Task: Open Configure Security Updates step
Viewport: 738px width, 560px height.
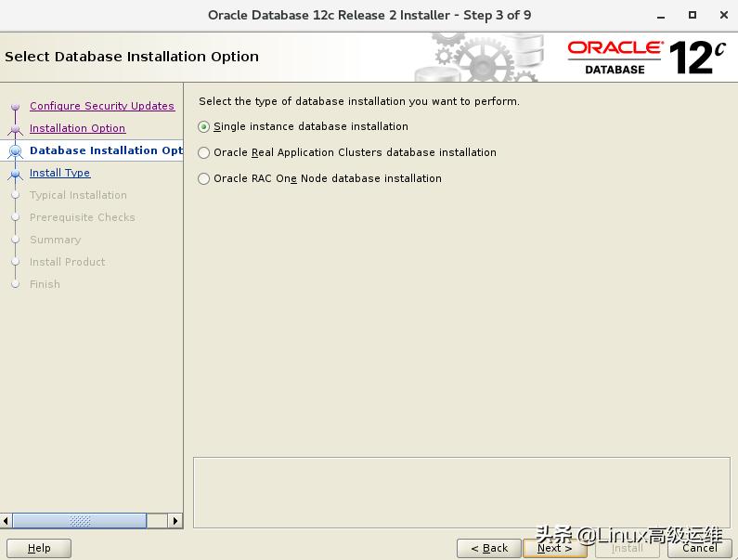Action: (102, 106)
